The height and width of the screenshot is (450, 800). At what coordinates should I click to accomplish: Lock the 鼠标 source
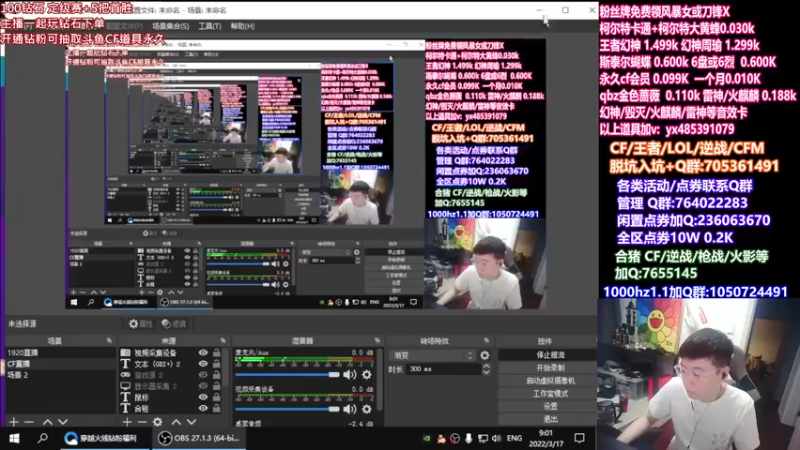pos(217,397)
